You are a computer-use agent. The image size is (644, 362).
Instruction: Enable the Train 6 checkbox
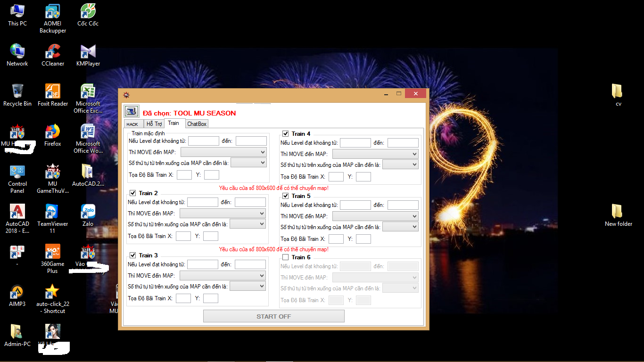(285, 257)
